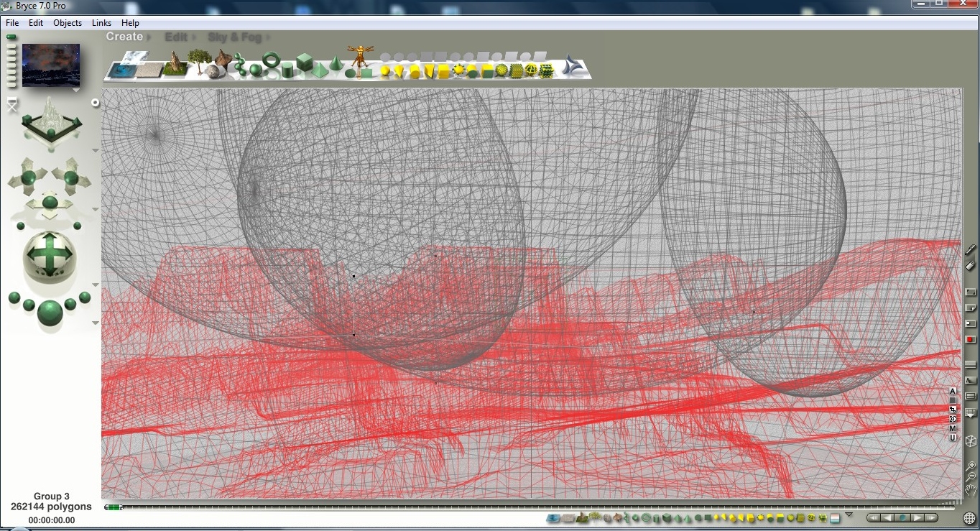Select the hand pan tool
This screenshot has height=531, width=980.
971,491
